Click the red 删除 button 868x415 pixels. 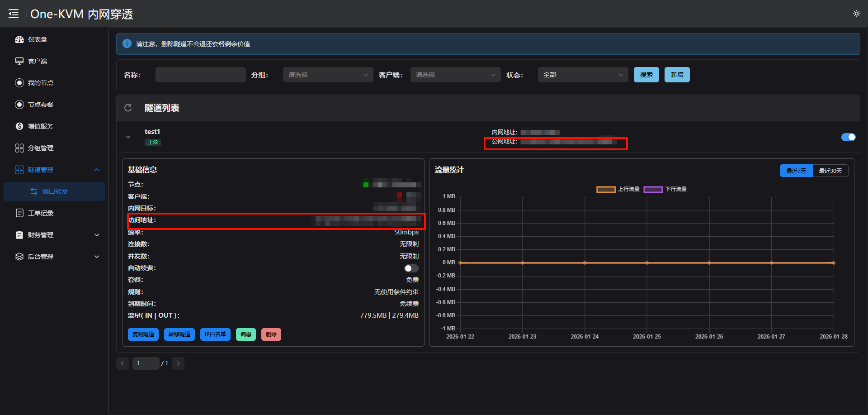coord(271,334)
